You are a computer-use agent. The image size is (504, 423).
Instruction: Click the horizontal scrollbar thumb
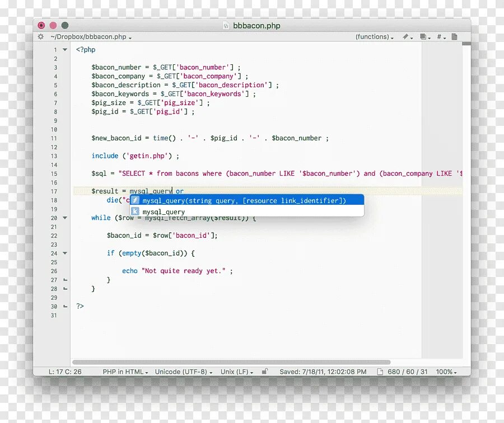tap(231, 362)
